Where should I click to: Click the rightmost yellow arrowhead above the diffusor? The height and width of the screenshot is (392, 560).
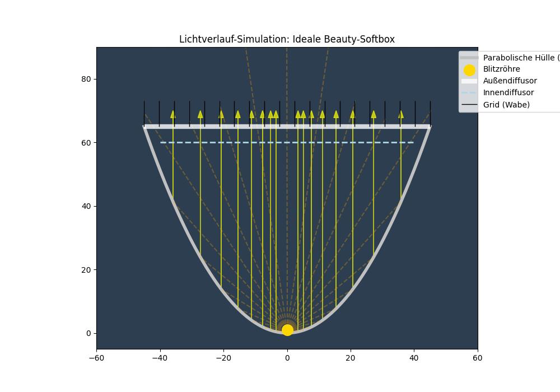(401, 114)
